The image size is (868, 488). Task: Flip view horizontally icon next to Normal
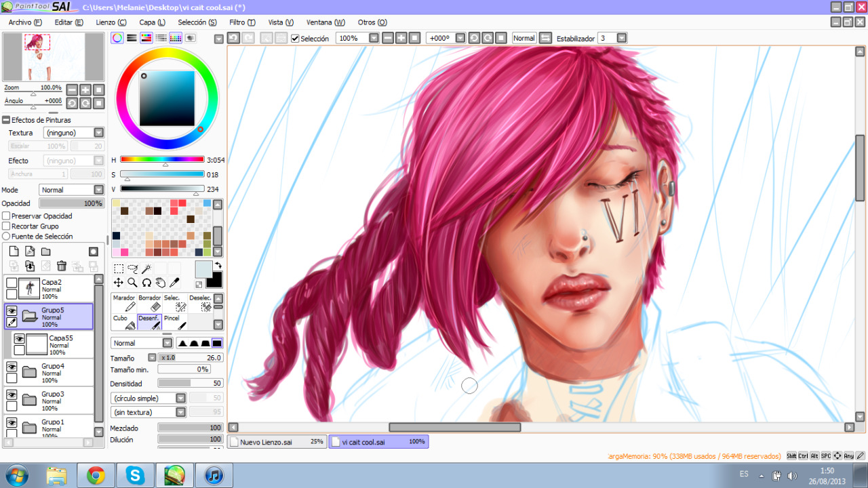[x=545, y=38]
